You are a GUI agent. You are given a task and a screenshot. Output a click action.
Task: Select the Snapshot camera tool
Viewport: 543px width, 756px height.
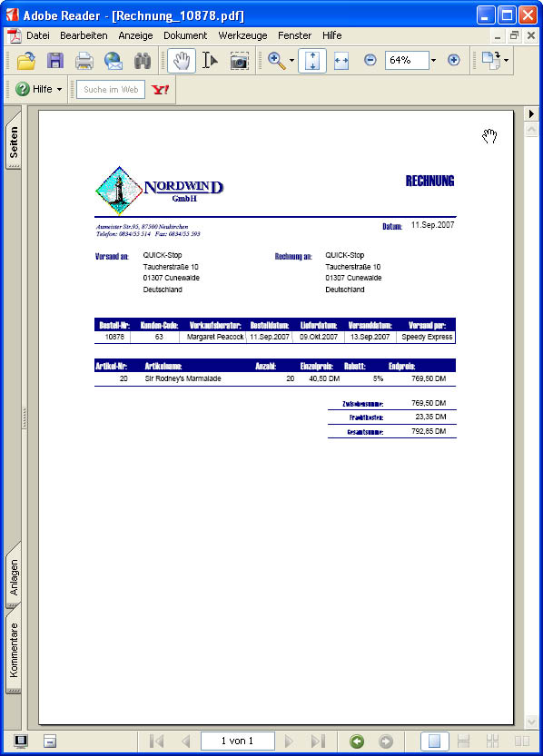tap(239, 61)
